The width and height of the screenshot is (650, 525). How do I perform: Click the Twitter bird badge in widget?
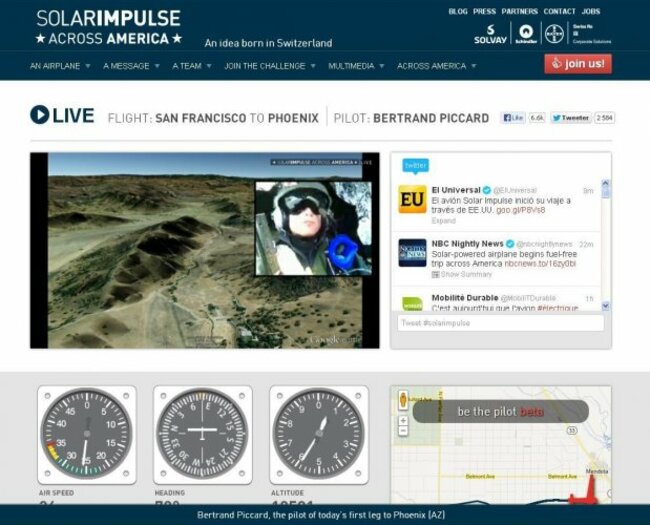click(x=415, y=165)
